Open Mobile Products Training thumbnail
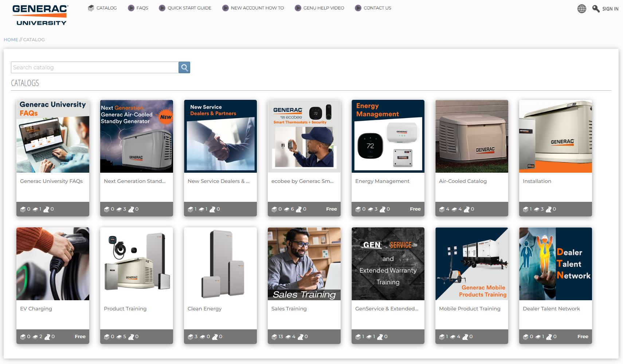The height and width of the screenshot is (364, 623). pos(472,264)
